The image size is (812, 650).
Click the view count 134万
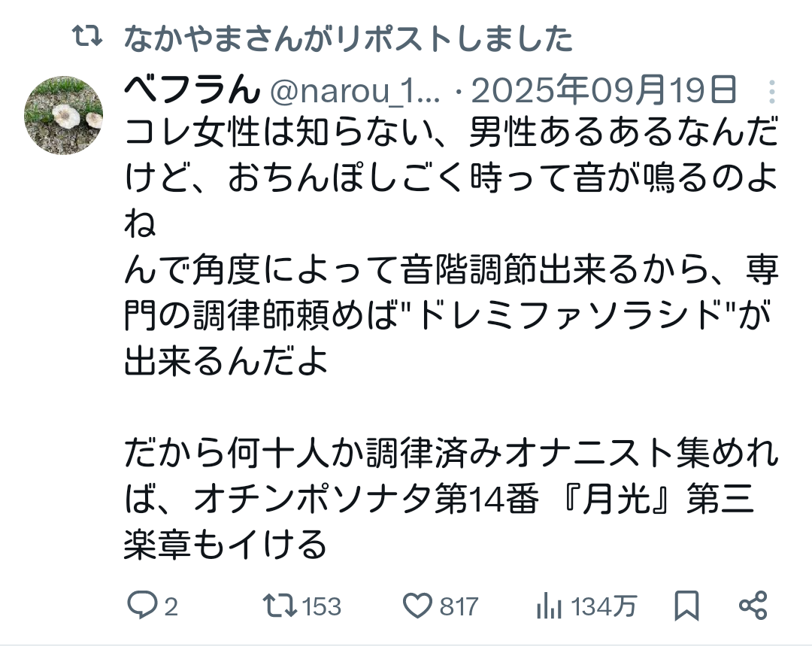click(x=604, y=606)
